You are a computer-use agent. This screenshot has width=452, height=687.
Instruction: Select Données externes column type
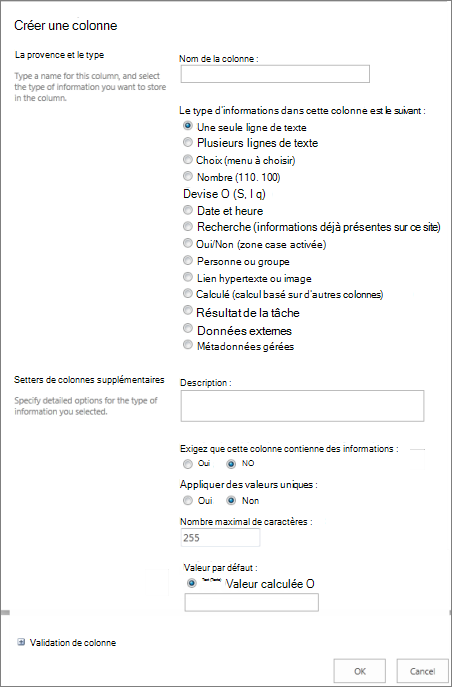(188, 329)
